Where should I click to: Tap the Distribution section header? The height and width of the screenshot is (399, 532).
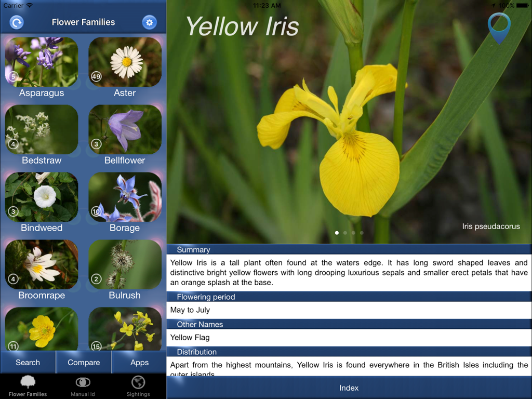click(349, 352)
